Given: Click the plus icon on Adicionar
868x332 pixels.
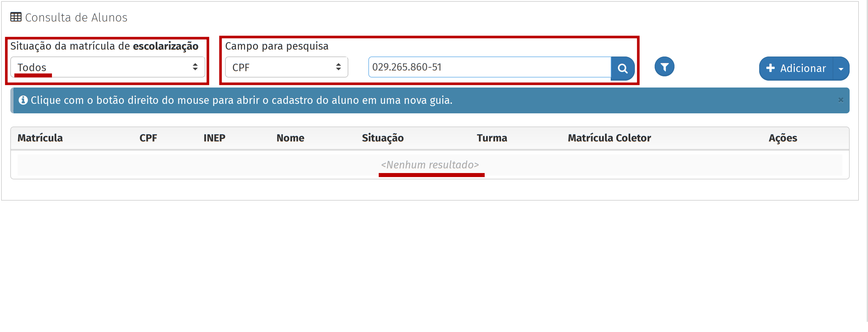Looking at the screenshot, I should 770,68.
